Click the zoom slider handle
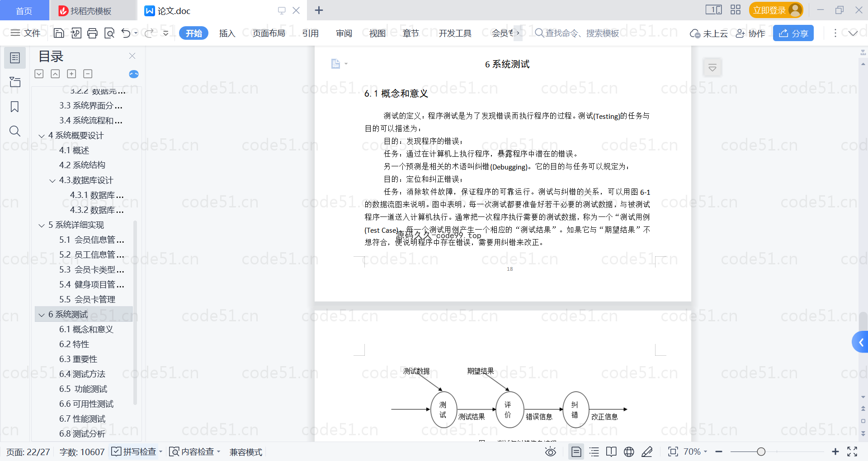The image size is (868, 461). (761, 452)
